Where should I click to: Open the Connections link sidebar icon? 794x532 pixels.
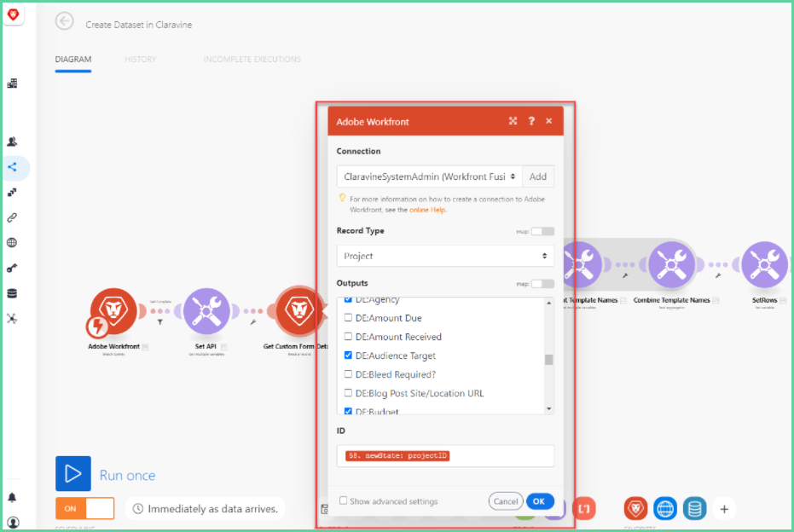pyautogui.click(x=12, y=217)
